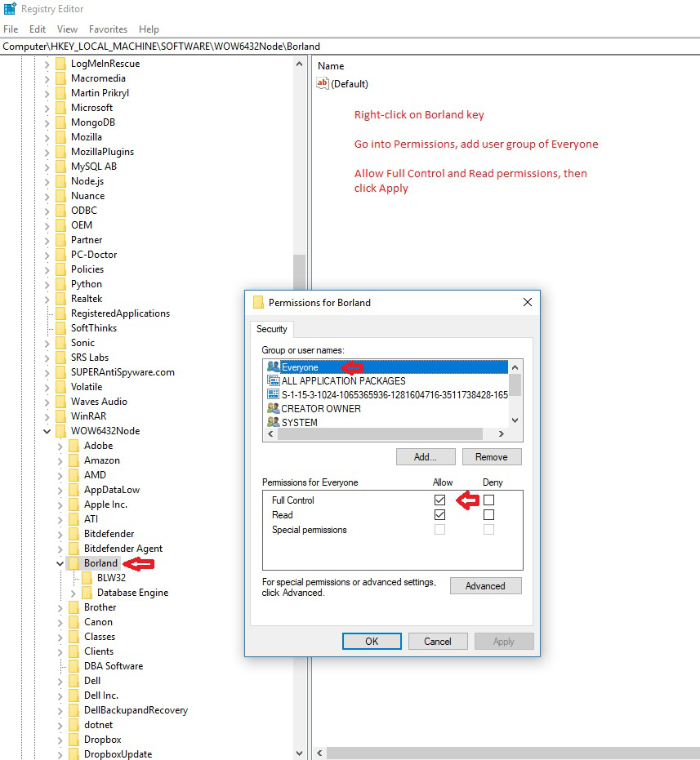Screen dimensions: 700x760
Task: Select the Security tab
Action: pyautogui.click(x=272, y=329)
